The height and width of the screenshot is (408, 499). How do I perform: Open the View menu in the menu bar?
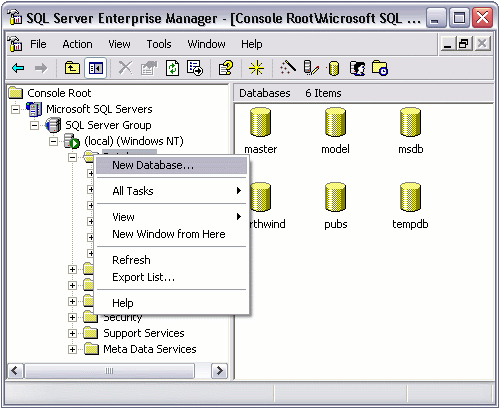click(x=119, y=44)
